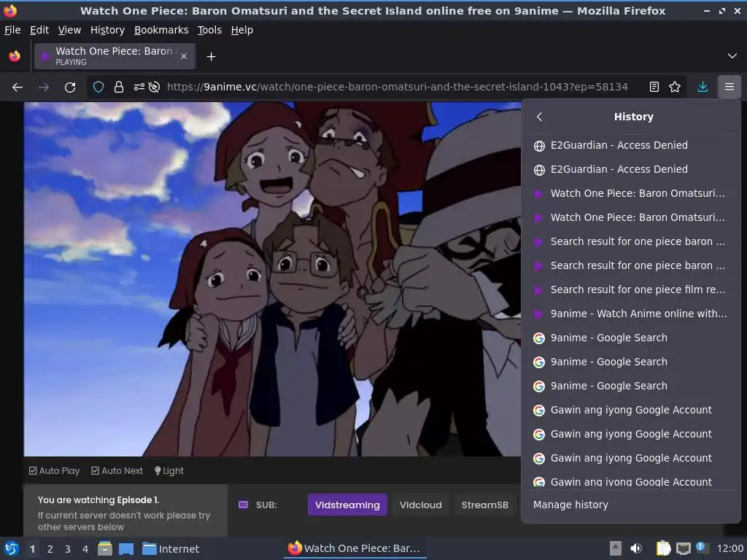Switch to the Vidcloud server

pos(421,505)
